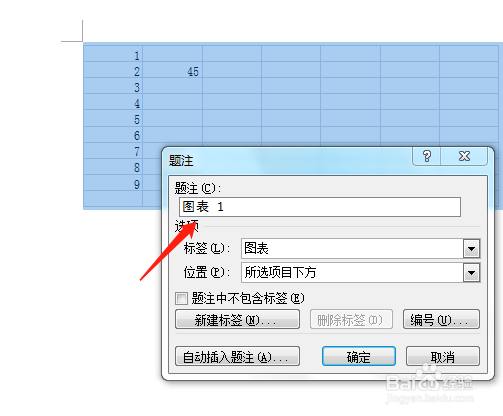Image resolution: width=503 pixels, height=416 pixels.
Task: Click the 编号 button
Action: [x=441, y=319]
